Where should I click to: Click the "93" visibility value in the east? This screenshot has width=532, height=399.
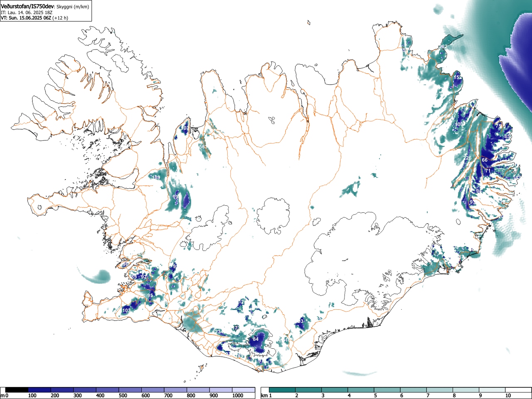coord(473,202)
